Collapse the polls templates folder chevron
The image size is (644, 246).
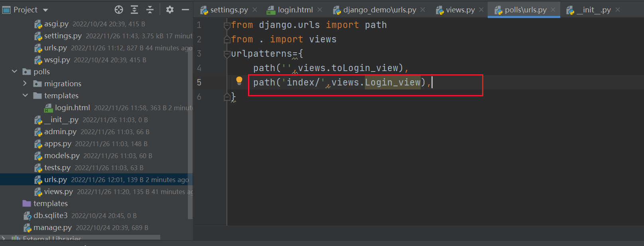point(25,95)
